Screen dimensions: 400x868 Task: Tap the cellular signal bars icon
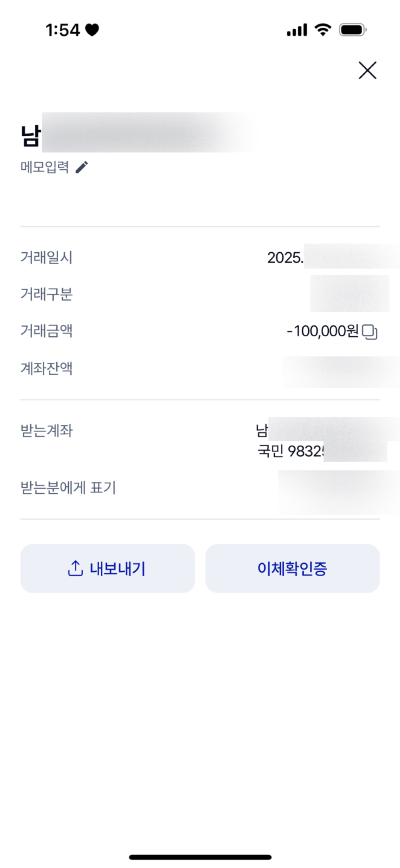click(297, 30)
